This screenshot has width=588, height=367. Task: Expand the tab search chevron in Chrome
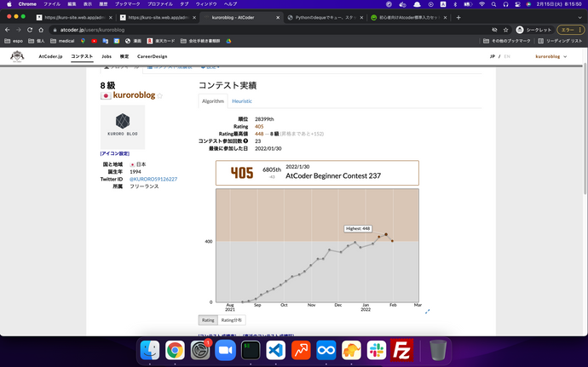[579, 17]
